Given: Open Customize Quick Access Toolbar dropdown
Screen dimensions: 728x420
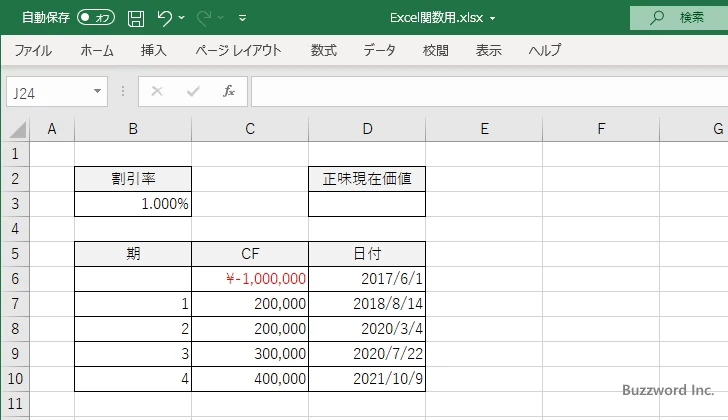Looking at the screenshot, I should click(242, 18).
